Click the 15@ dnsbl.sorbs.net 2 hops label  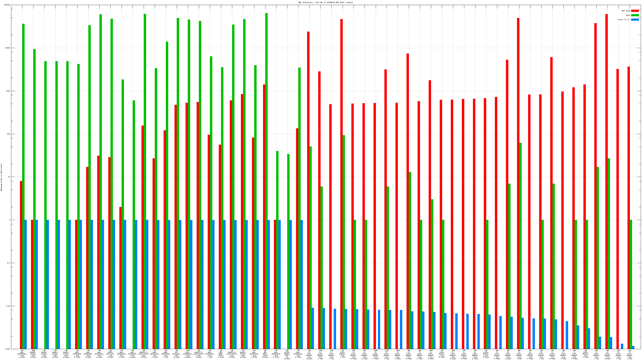(33, 354)
